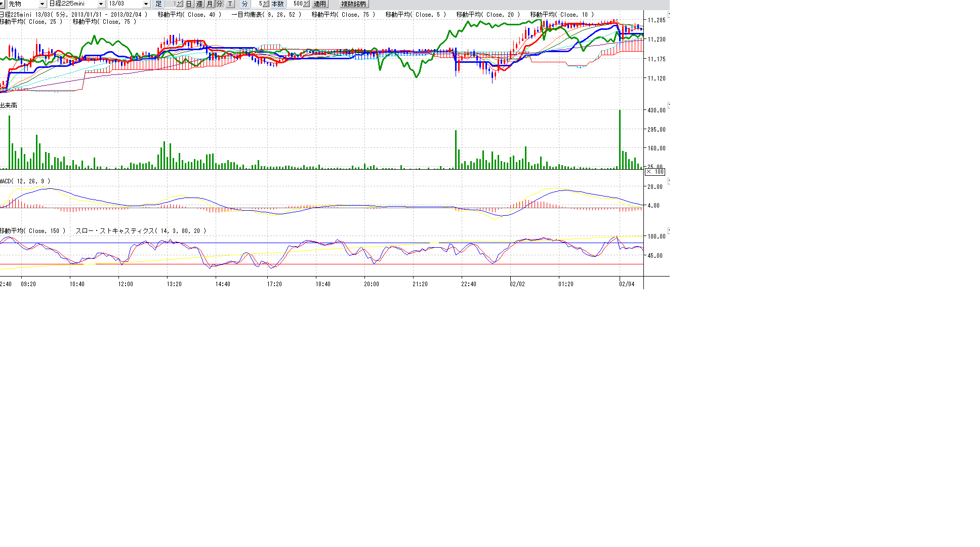Switch chart to daily (日) bars

click(189, 4)
